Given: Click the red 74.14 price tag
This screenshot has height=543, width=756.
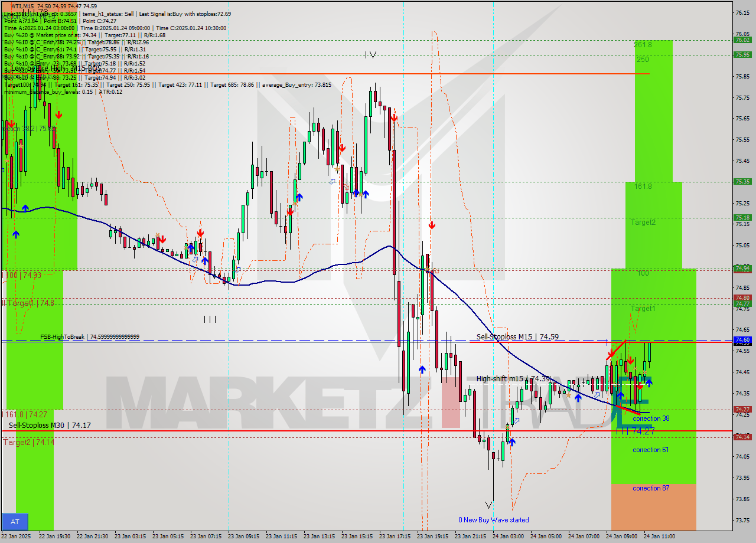Looking at the screenshot, I should [x=742, y=437].
